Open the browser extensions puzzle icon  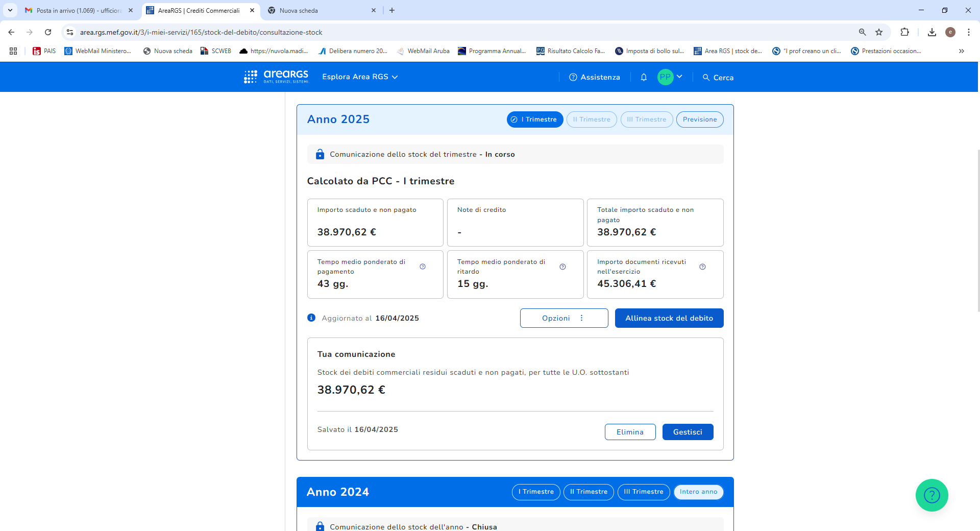[x=904, y=32]
